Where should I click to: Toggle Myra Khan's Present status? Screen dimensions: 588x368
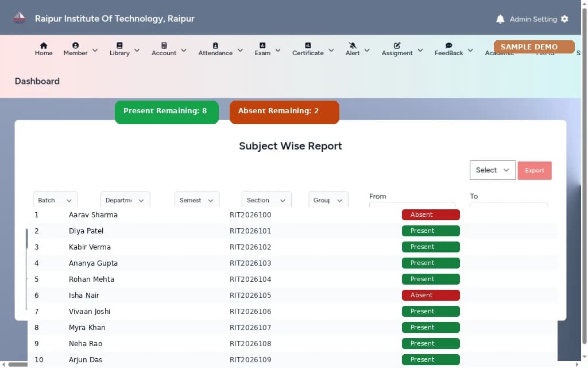431,328
